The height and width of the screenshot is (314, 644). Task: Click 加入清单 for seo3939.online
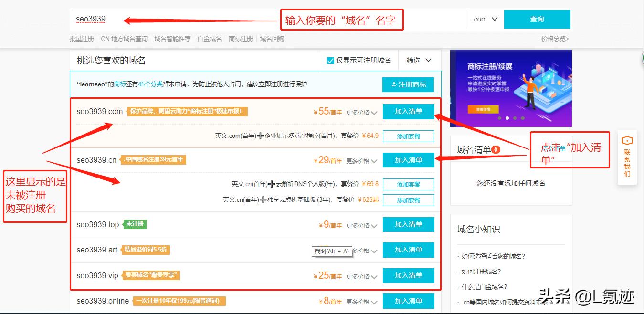(x=408, y=301)
